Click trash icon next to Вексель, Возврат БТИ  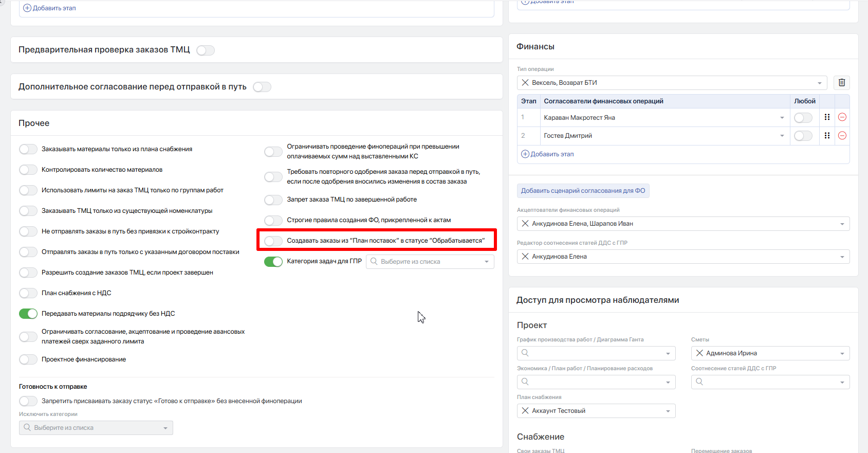pyautogui.click(x=842, y=82)
